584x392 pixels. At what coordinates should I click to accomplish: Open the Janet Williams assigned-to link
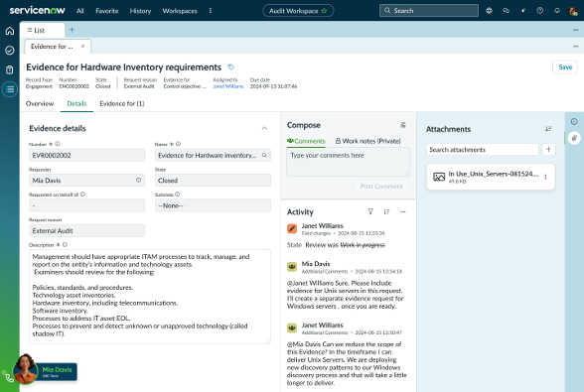228,86
